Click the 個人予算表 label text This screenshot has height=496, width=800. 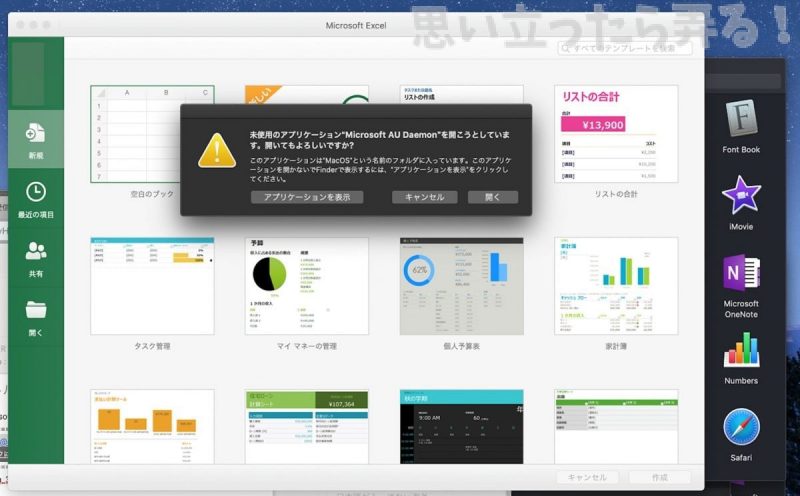[461, 346]
